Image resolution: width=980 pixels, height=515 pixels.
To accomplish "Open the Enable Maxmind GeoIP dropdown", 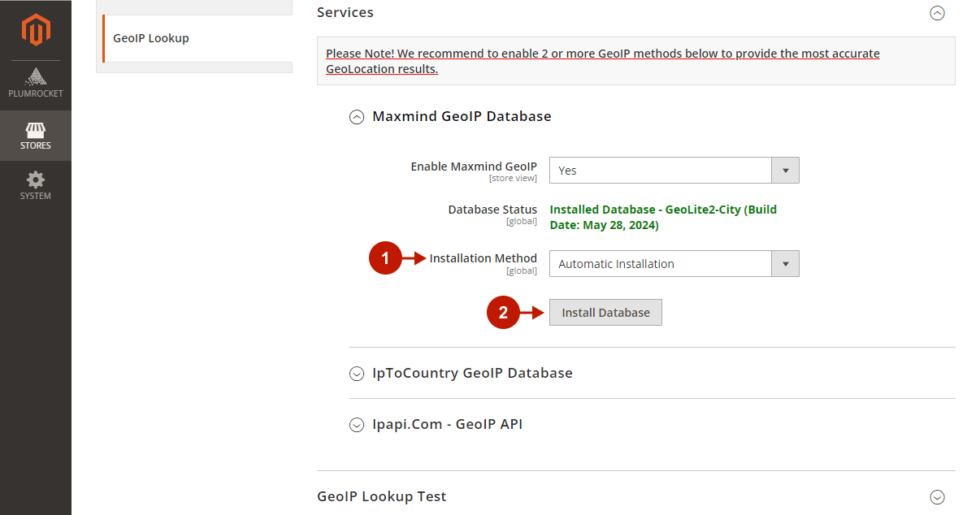I will pyautogui.click(x=674, y=171).
